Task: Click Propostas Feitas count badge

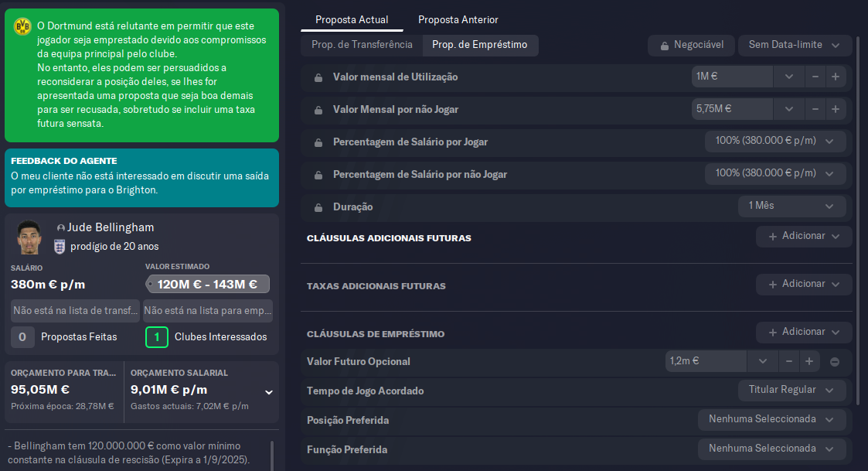Action: pos(22,337)
